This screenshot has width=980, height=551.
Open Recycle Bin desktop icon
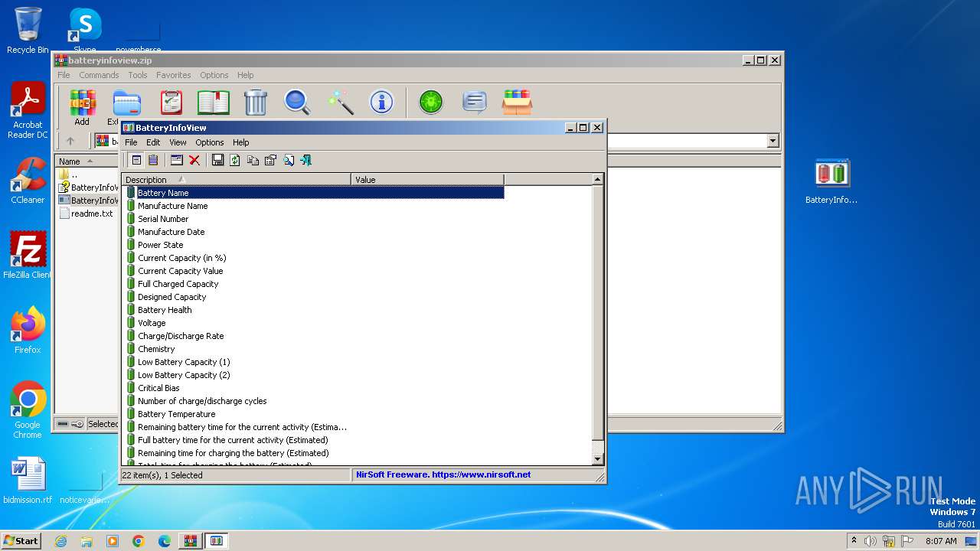click(28, 31)
